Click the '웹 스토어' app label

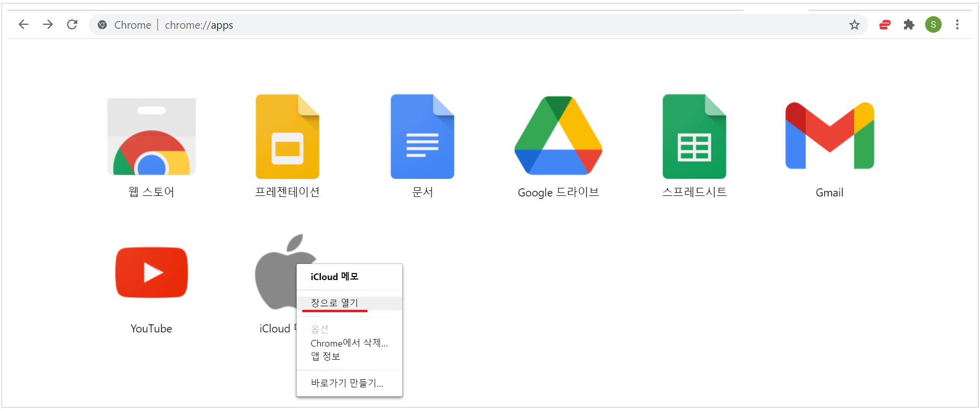(x=152, y=192)
